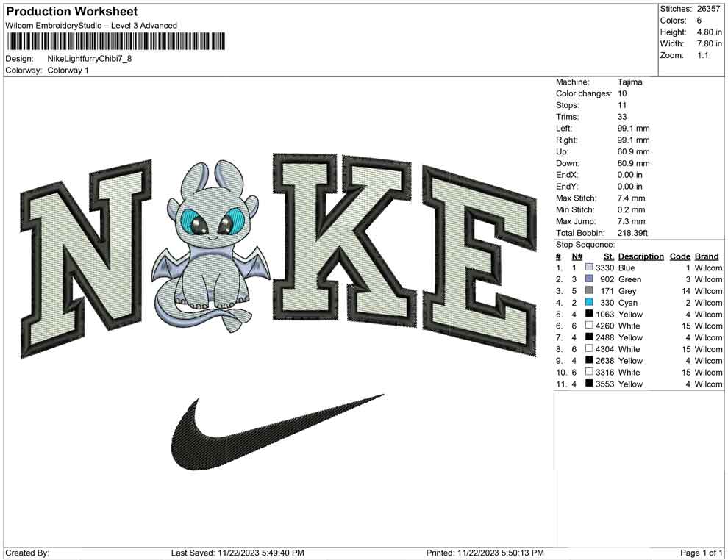The image size is (728, 560).
Task: Select the Max Stitch value 7.4 mm
Action: point(632,198)
